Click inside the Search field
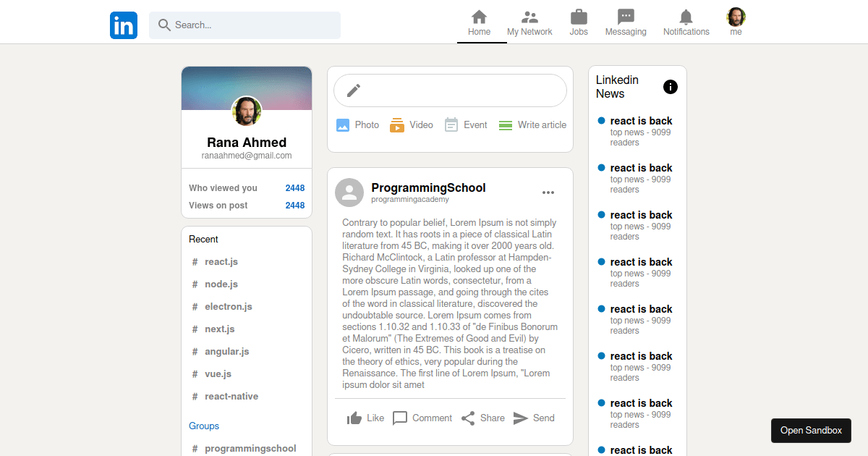868x456 pixels. 244,25
